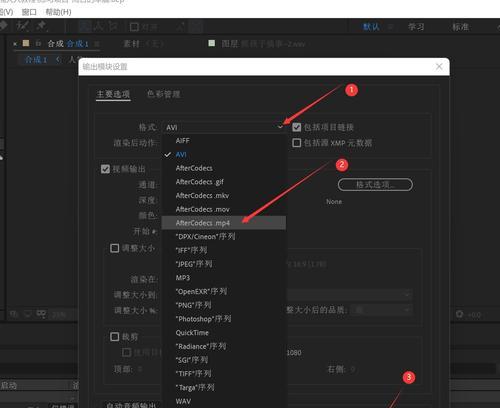This screenshot has width=500, height=408.
Task: Close the 输出模块设置 dialog
Action: [439, 67]
